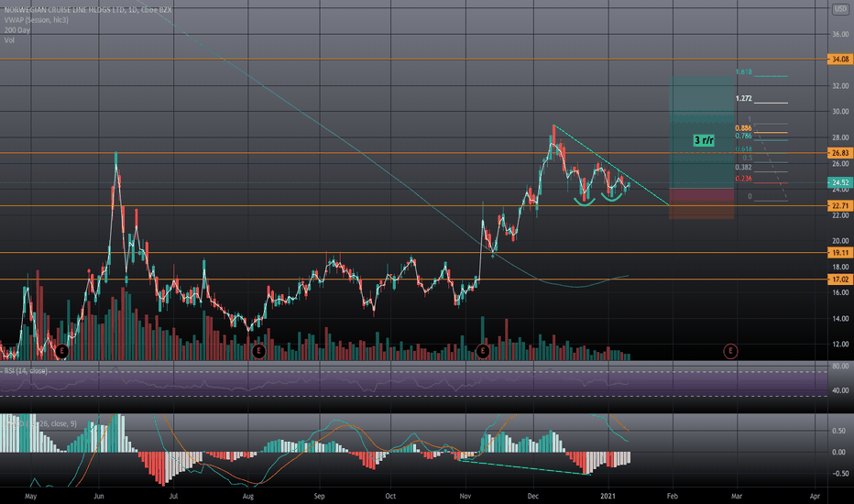
Task: Click the Jun label on time axis
Action: [x=99, y=497]
